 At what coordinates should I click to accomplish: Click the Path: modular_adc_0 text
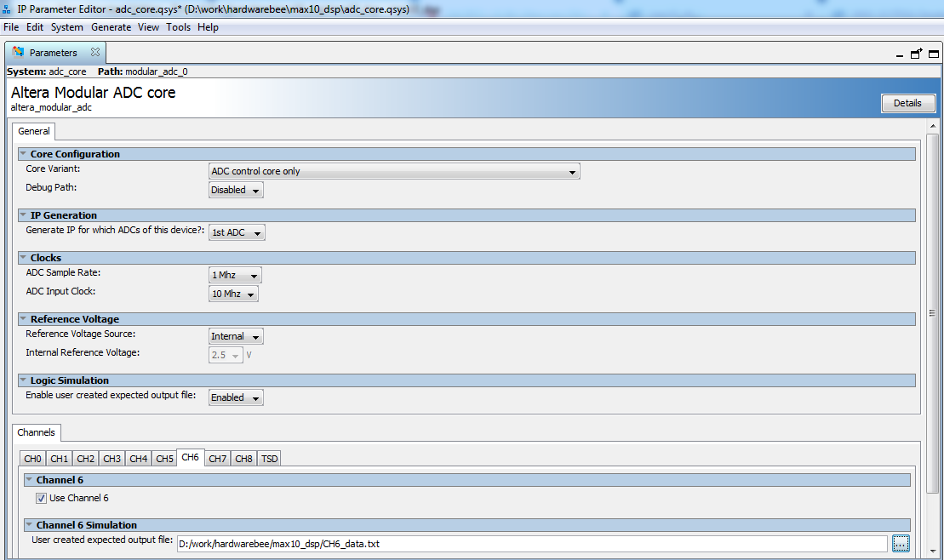(x=143, y=71)
